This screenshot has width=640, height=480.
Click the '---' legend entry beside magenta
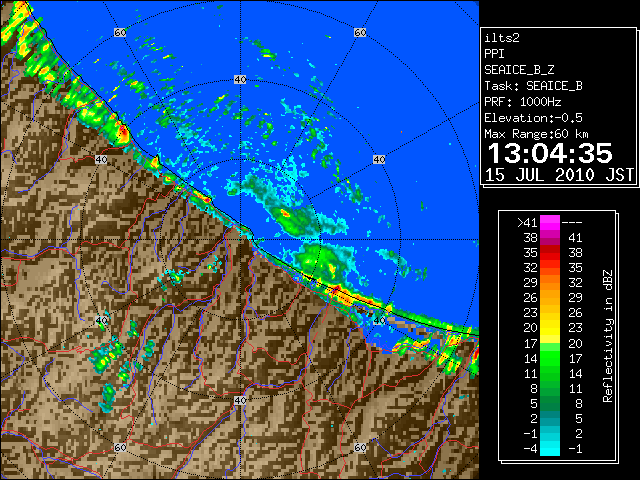tap(572, 223)
